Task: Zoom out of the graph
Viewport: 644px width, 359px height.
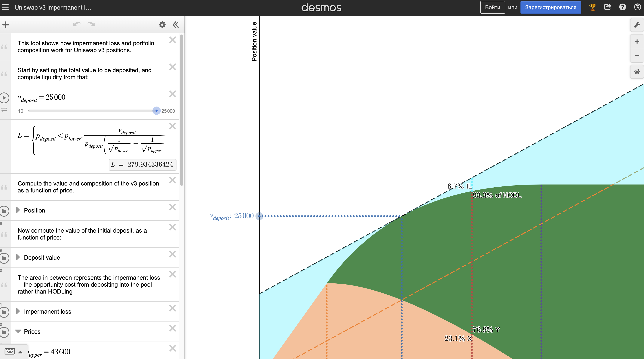Action: pos(637,56)
